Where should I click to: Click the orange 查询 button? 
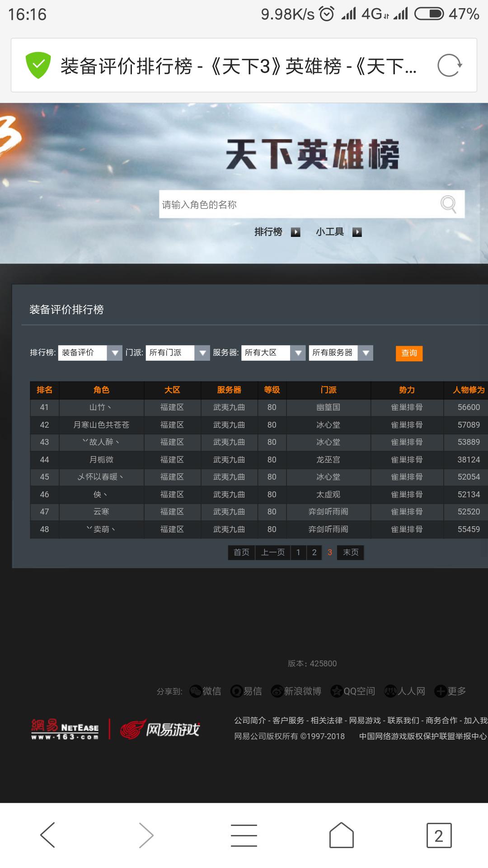coord(409,353)
